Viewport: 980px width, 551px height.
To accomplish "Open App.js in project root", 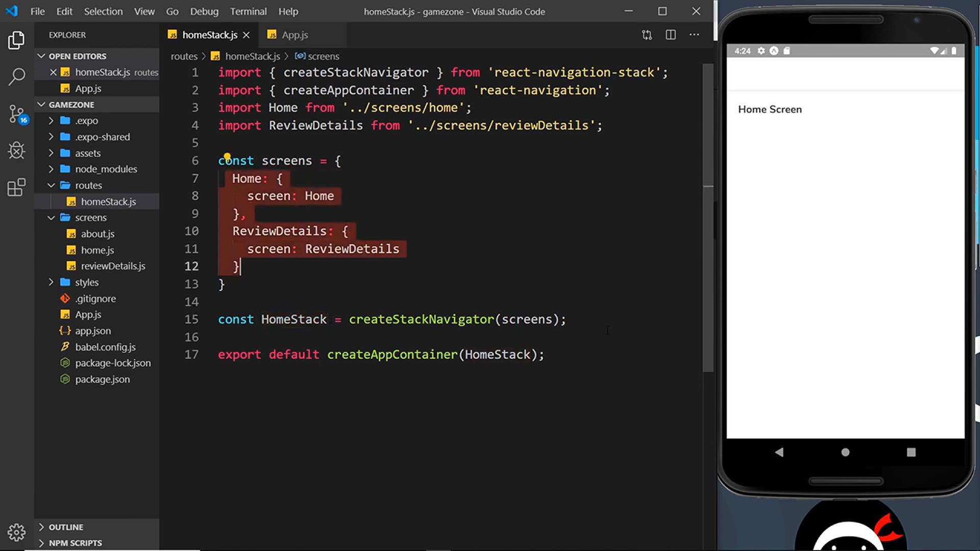I will 97,315.
